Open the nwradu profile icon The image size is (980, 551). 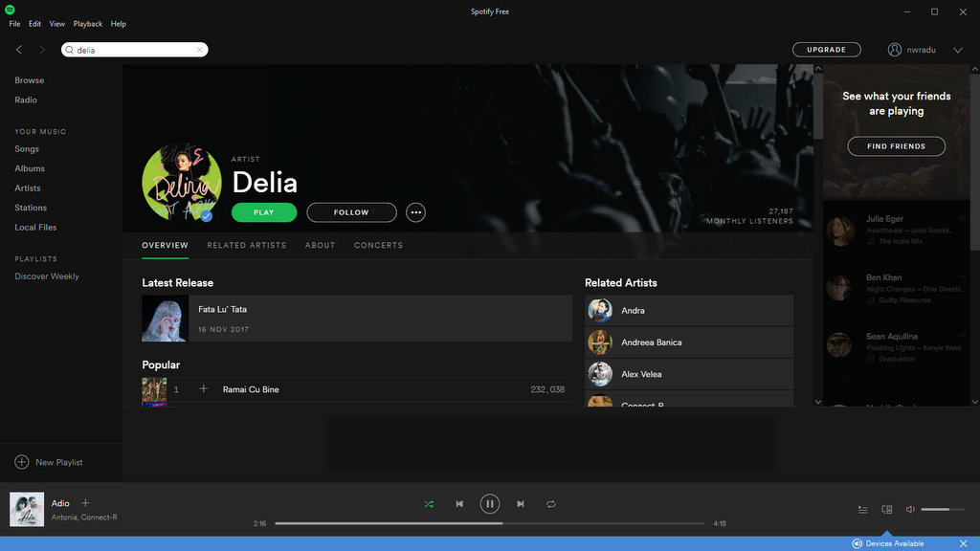click(895, 50)
